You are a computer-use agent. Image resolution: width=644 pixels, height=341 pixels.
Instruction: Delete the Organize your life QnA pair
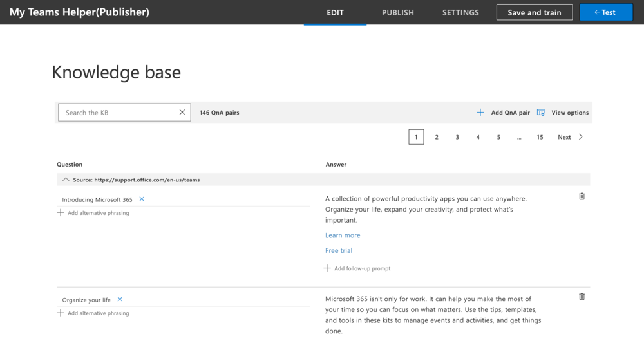click(582, 296)
